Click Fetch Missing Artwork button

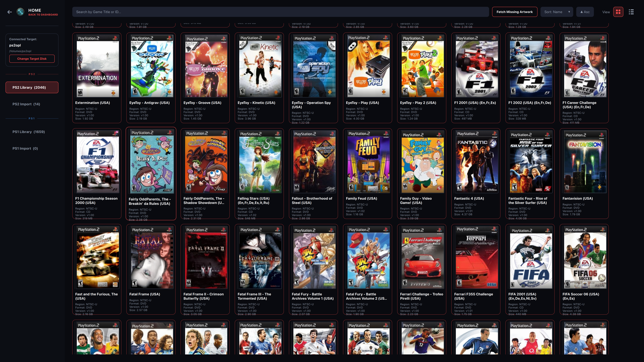point(515,12)
